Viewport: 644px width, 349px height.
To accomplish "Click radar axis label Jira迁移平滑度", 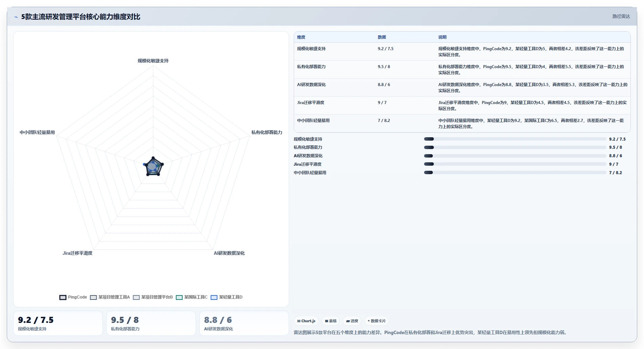I will coord(77,253).
